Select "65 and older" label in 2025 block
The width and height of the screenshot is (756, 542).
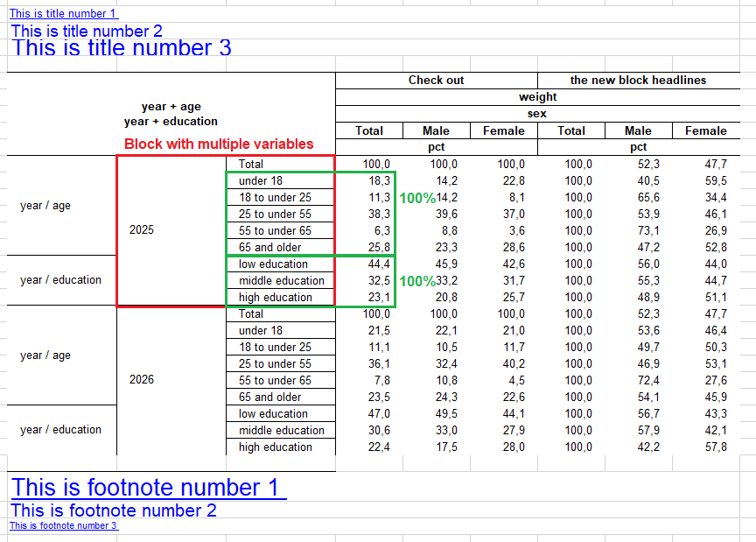pyautogui.click(x=269, y=248)
